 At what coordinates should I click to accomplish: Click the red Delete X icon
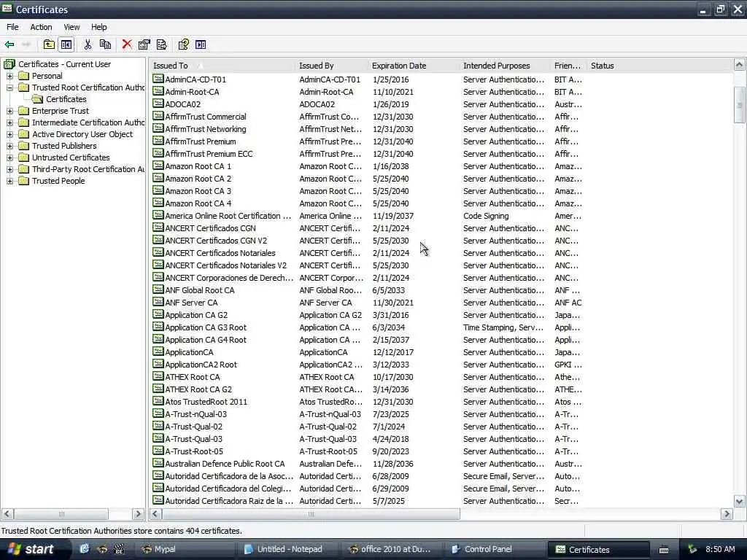(x=127, y=44)
